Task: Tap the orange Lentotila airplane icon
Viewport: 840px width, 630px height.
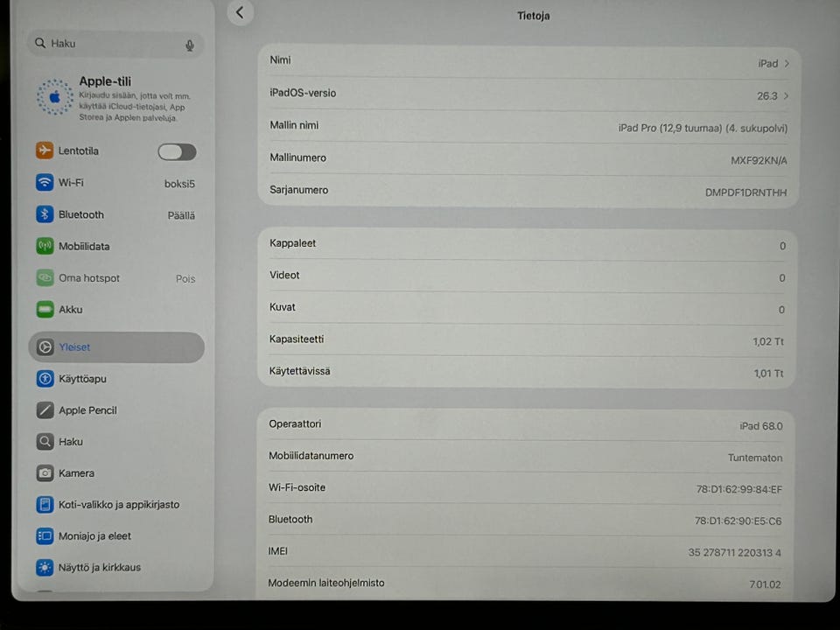Action: [x=45, y=150]
